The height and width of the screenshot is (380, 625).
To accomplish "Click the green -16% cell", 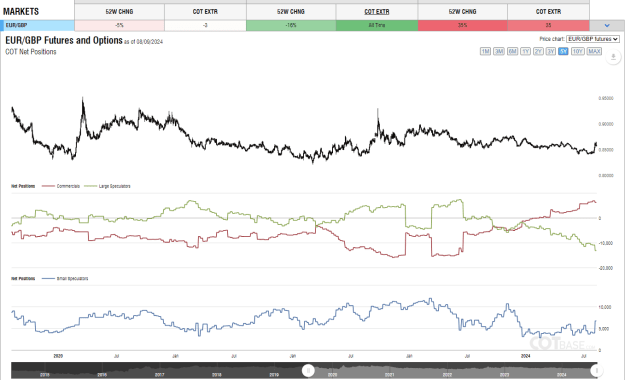I will pyautogui.click(x=291, y=26).
